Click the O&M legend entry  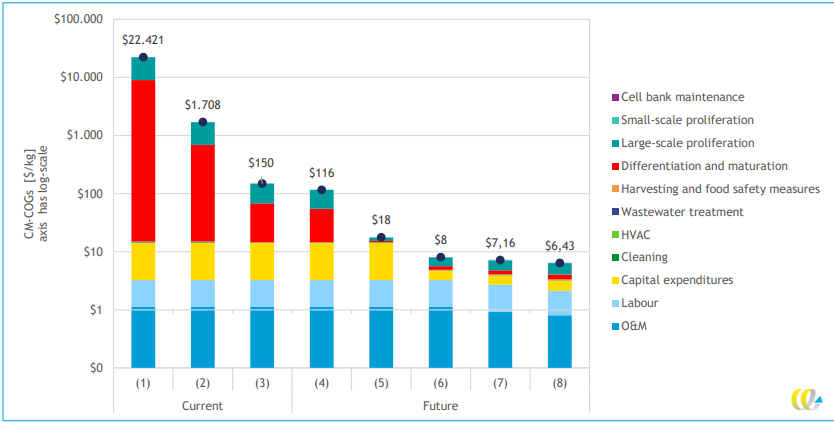[636, 326]
